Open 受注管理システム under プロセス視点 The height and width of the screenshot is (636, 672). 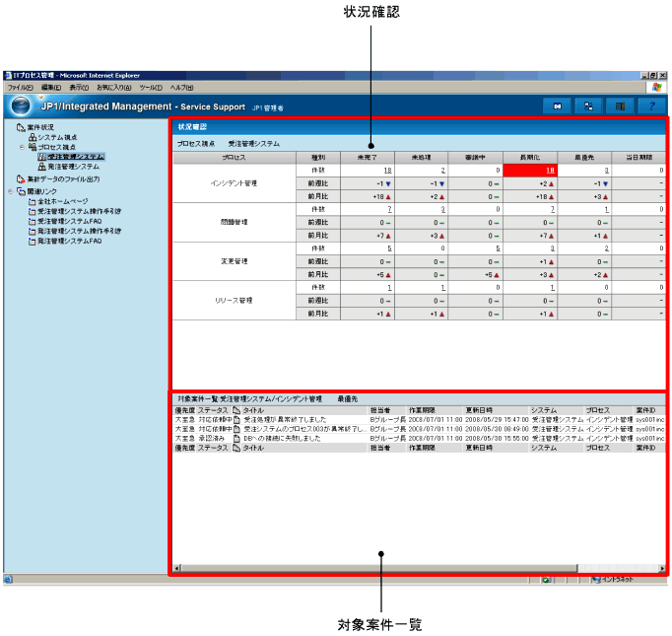(75, 157)
